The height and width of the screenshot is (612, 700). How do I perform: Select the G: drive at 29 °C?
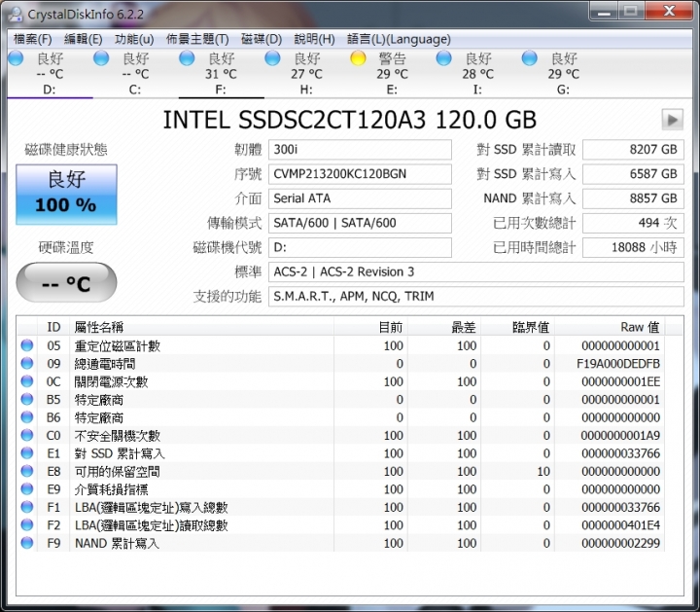pos(563,73)
